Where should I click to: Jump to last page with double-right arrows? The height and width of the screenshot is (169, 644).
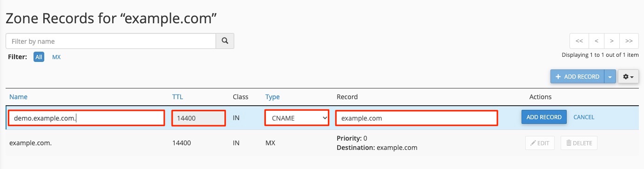(629, 41)
